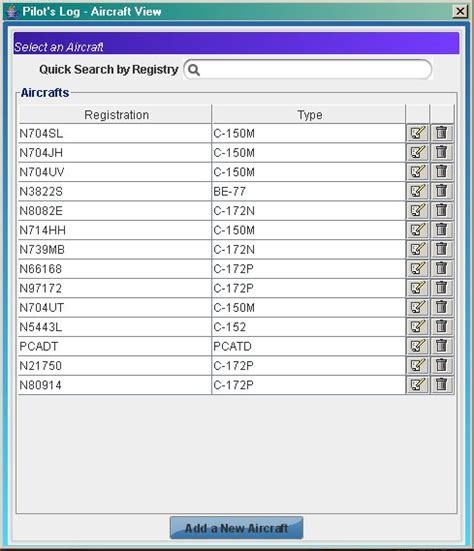The width and height of the screenshot is (474, 551).
Task: Sort by the Registration column header
Action: tap(115, 115)
